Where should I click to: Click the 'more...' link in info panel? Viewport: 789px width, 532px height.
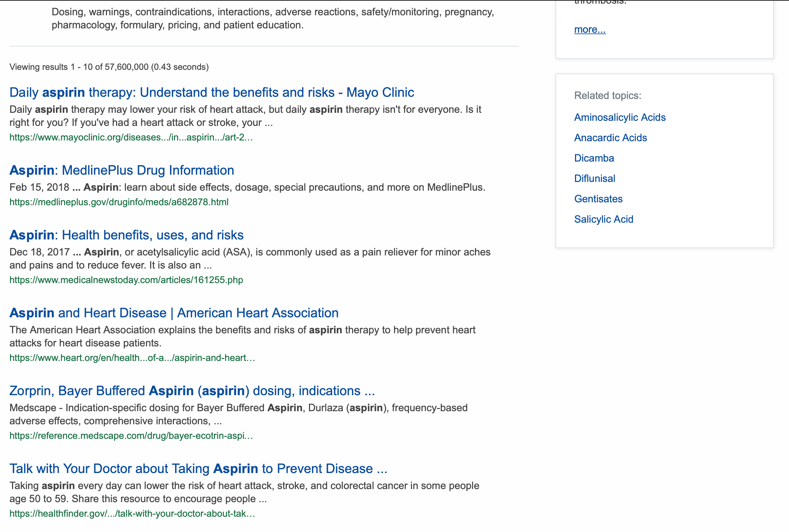click(x=590, y=29)
